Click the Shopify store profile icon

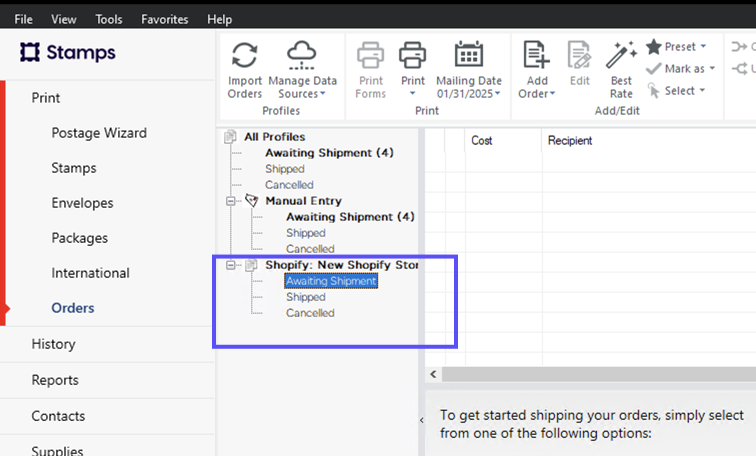click(251, 265)
